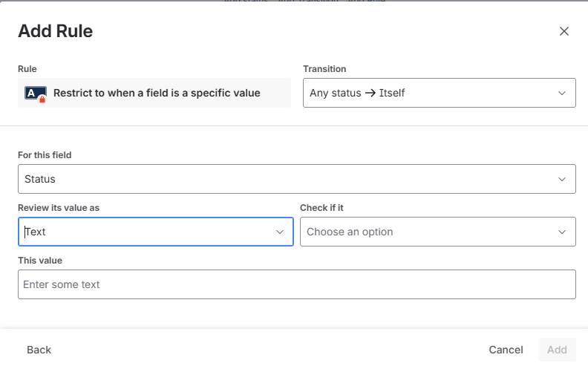
Task: Click the 'Add Rule' heading
Action: (x=56, y=31)
